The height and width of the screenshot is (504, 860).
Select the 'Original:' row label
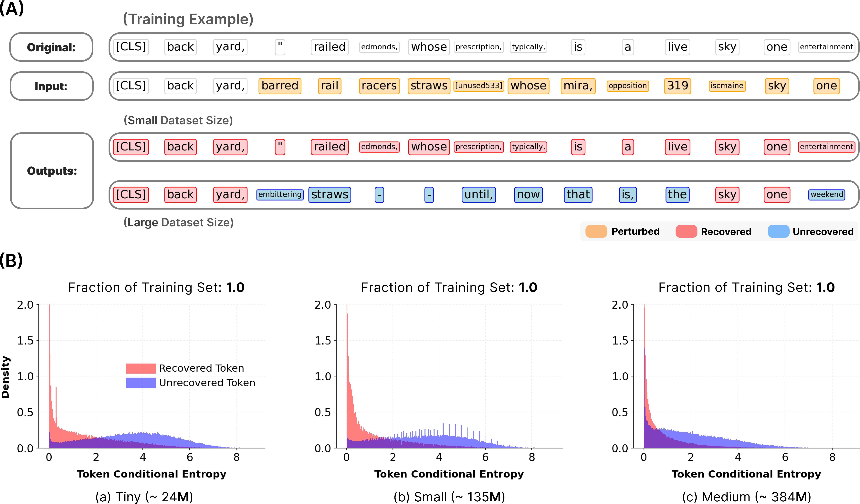coord(52,47)
